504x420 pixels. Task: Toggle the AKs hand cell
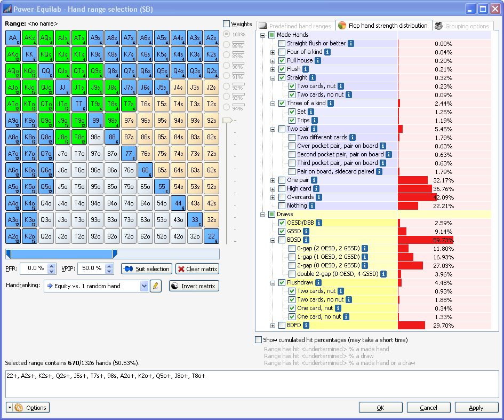[x=29, y=38]
